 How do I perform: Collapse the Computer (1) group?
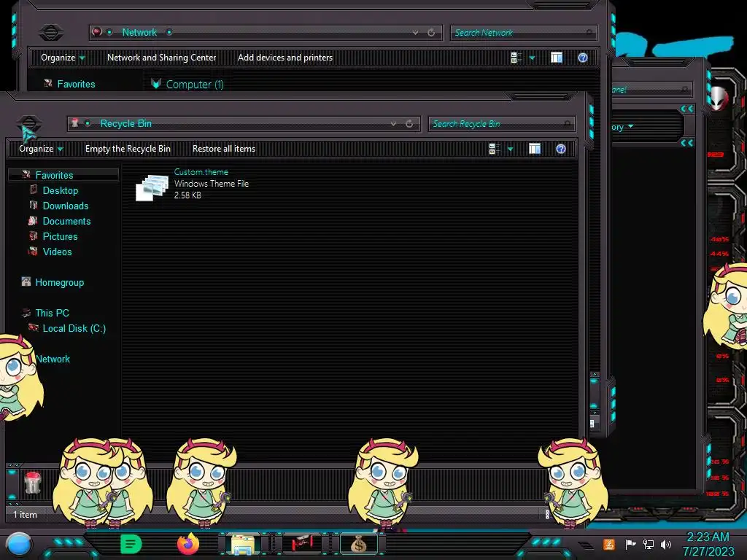click(x=156, y=84)
